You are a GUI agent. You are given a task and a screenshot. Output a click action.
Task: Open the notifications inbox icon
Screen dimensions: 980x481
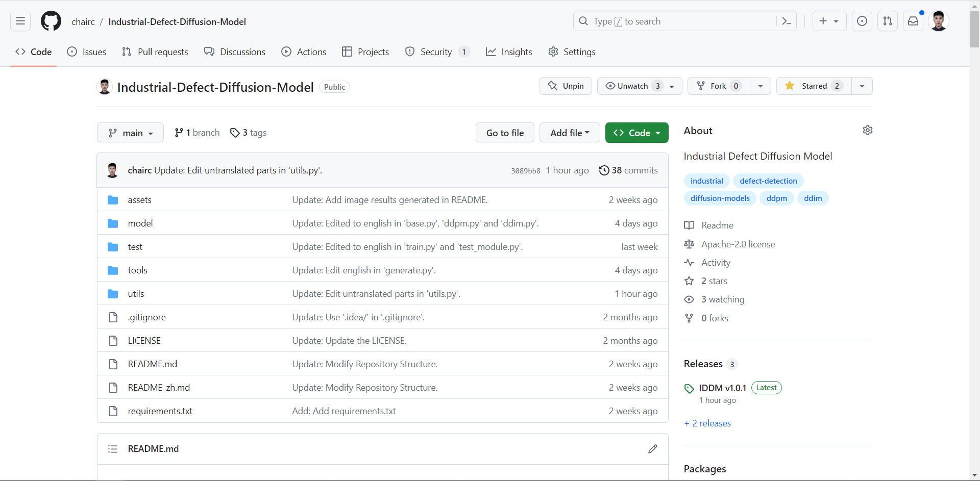[x=913, y=21]
